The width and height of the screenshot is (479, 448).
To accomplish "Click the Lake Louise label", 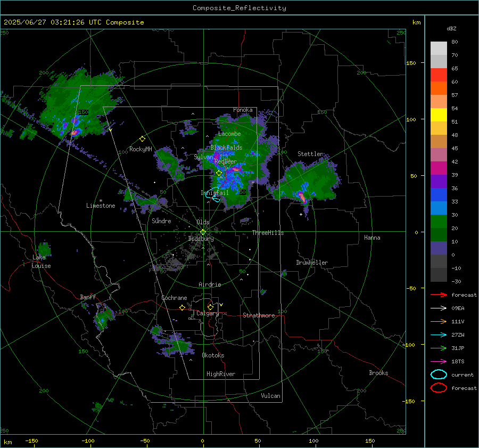I will tap(41, 262).
